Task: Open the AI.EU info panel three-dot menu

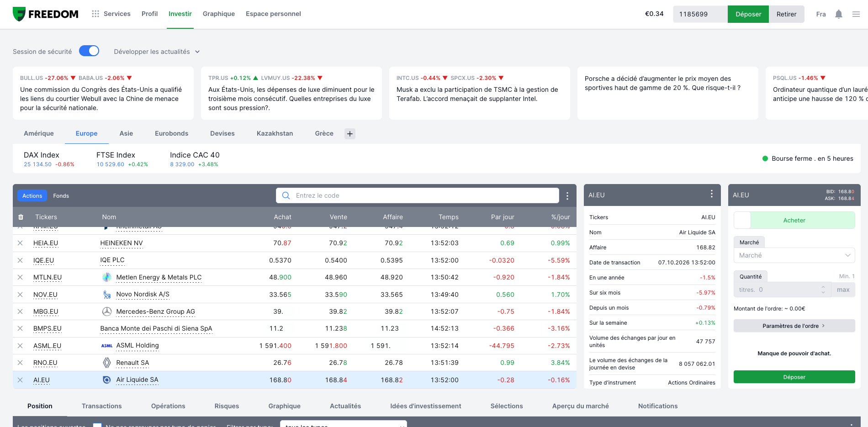Action: [711, 194]
